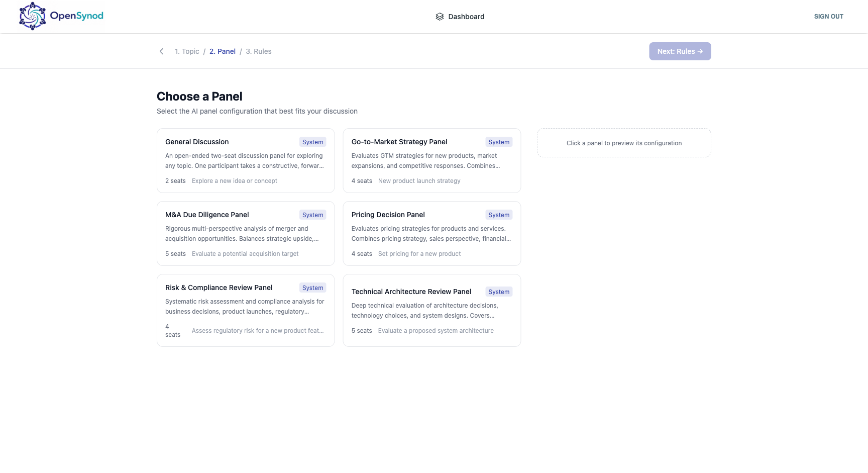868x473 pixels.
Task: Choose the Technical Architecture Review Panel title
Action: [x=411, y=292]
